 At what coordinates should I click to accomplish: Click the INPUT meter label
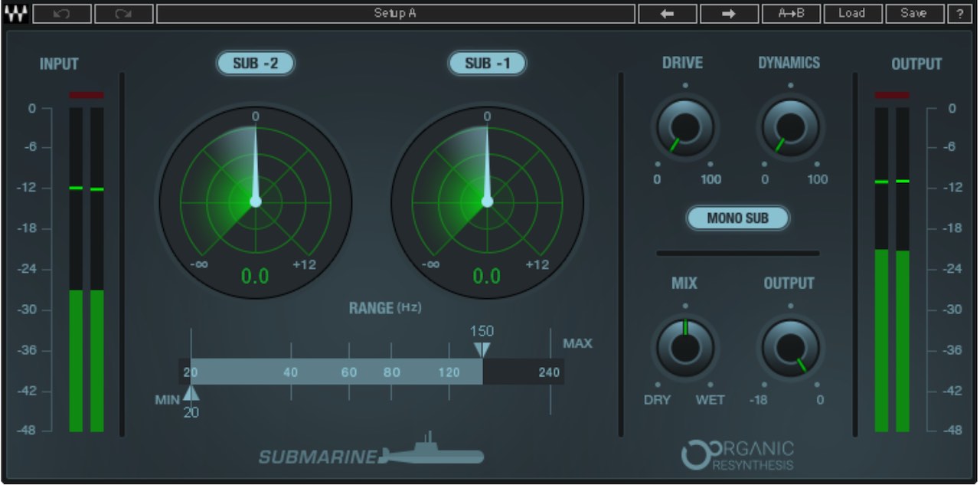tap(59, 64)
